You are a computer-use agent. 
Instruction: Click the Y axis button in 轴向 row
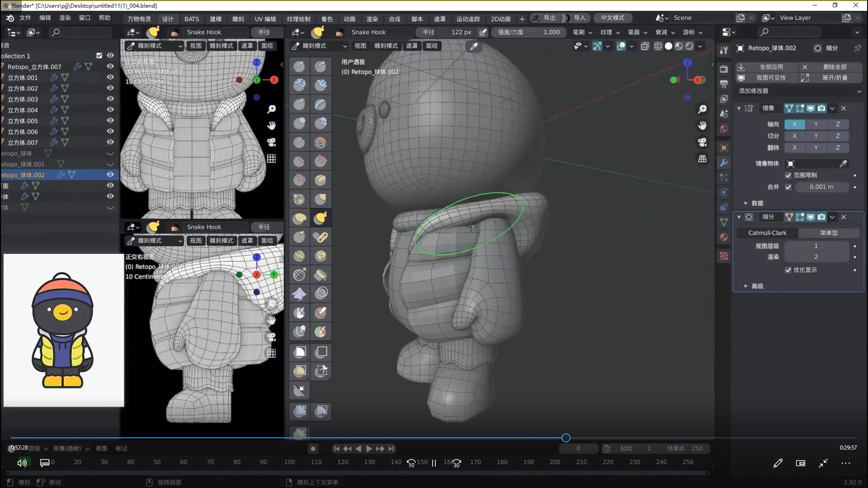click(x=816, y=124)
